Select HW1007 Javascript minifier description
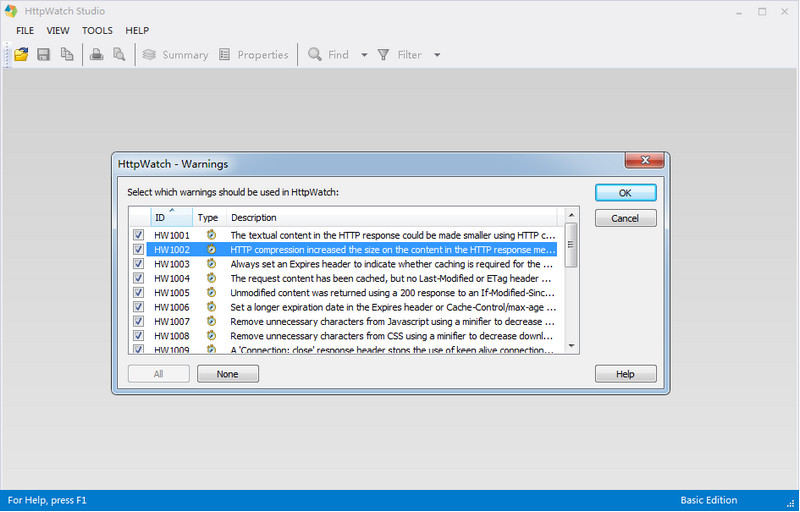 coord(392,322)
